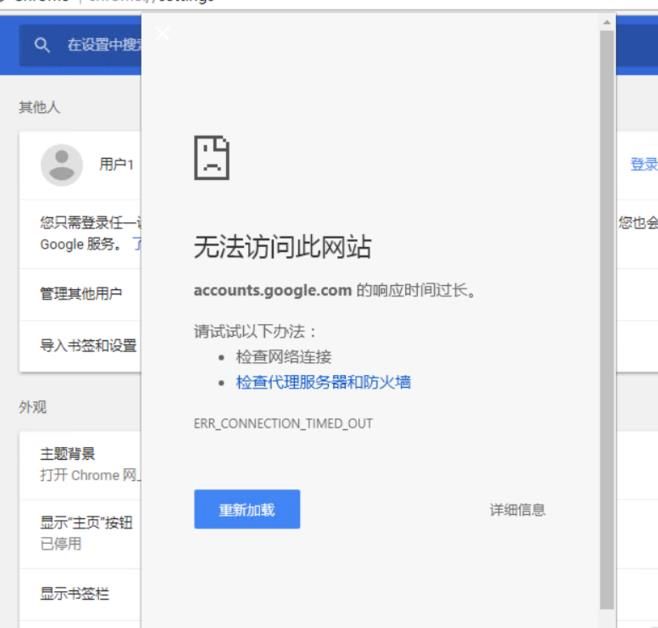
Task: Click the 其他人 section header
Action: [x=39, y=107]
